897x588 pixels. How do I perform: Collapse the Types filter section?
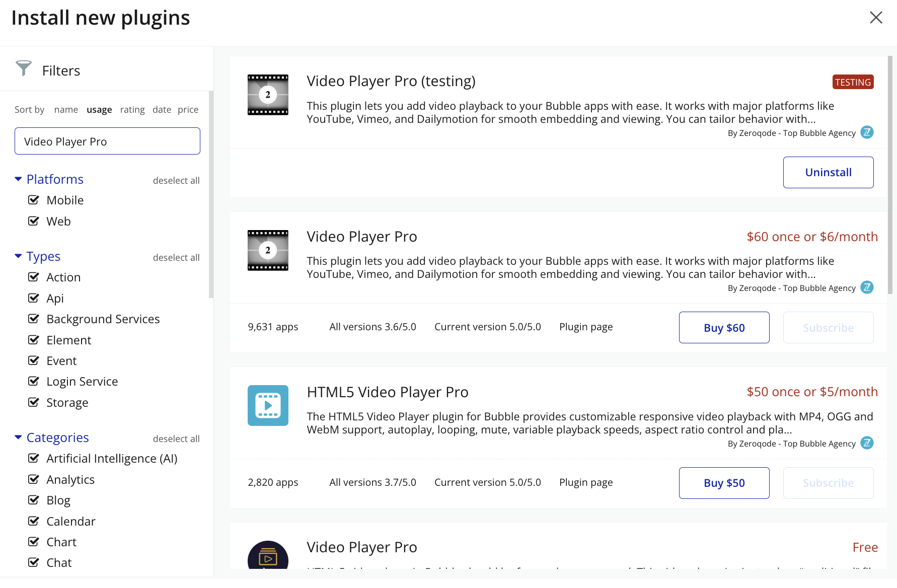[x=19, y=256]
